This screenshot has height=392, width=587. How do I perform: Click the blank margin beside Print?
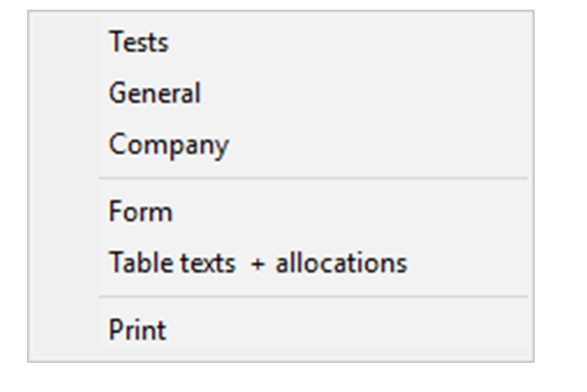coord(64,330)
